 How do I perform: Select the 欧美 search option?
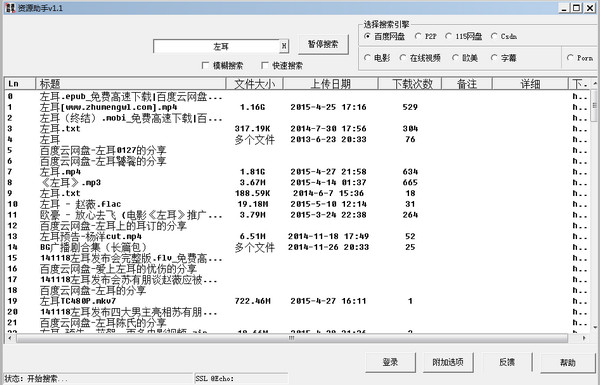pos(465,58)
